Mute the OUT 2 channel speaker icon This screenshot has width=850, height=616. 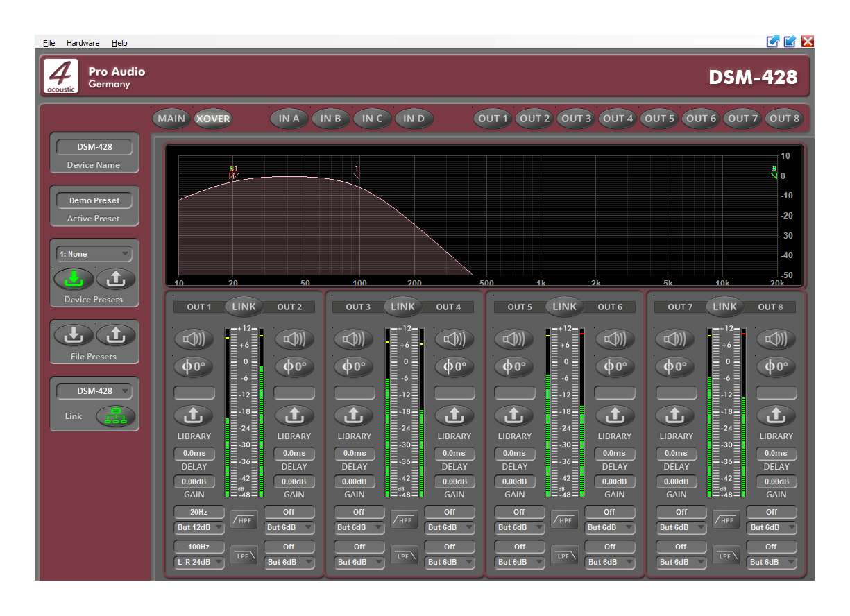point(294,339)
